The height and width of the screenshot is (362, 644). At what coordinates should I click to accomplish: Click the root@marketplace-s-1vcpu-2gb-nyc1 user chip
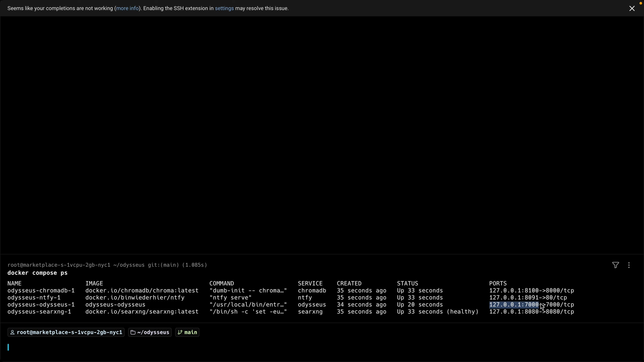click(66, 332)
